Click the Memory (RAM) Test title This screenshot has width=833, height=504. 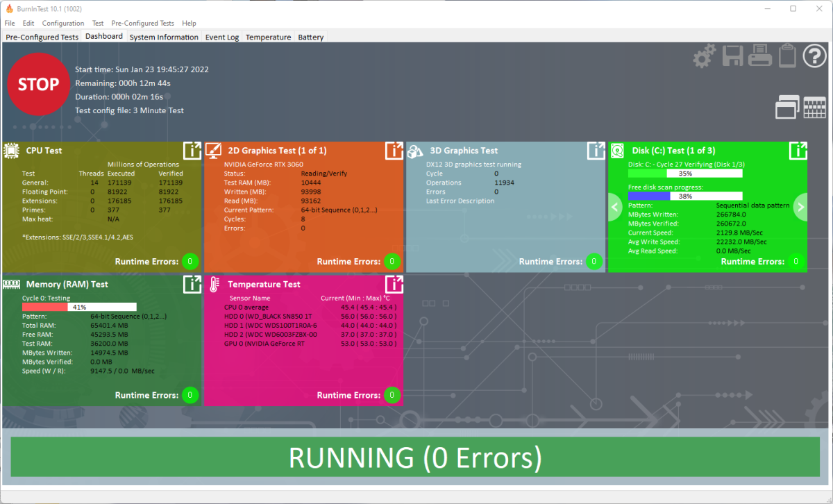67,284
